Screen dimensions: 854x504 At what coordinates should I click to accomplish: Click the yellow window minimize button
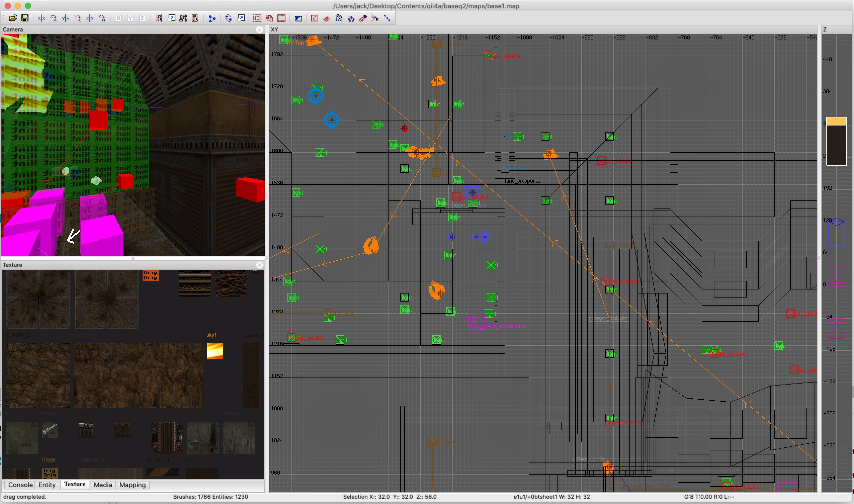coord(18,6)
